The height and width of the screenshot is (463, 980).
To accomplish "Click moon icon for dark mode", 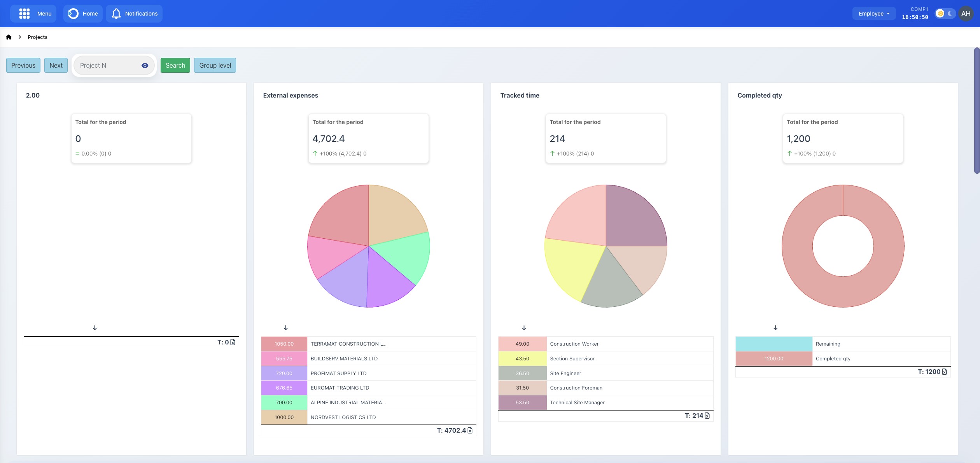I will pyautogui.click(x=950, y=14).
